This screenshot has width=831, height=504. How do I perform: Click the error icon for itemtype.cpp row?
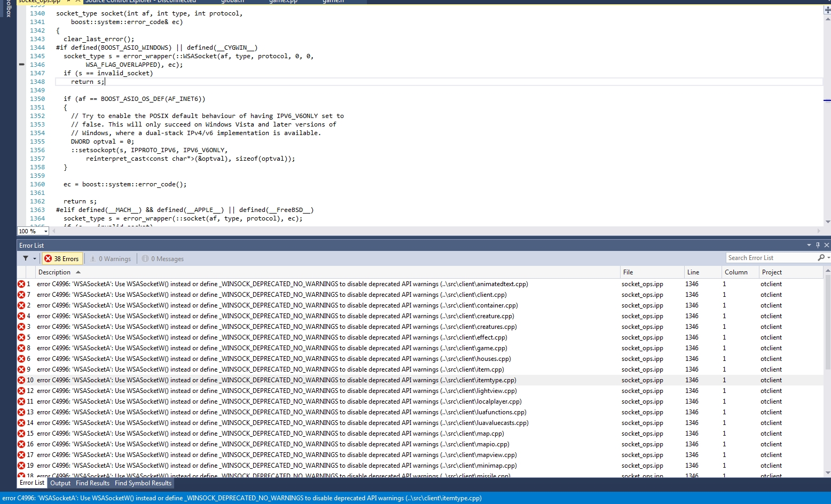[x=21, y=380]
